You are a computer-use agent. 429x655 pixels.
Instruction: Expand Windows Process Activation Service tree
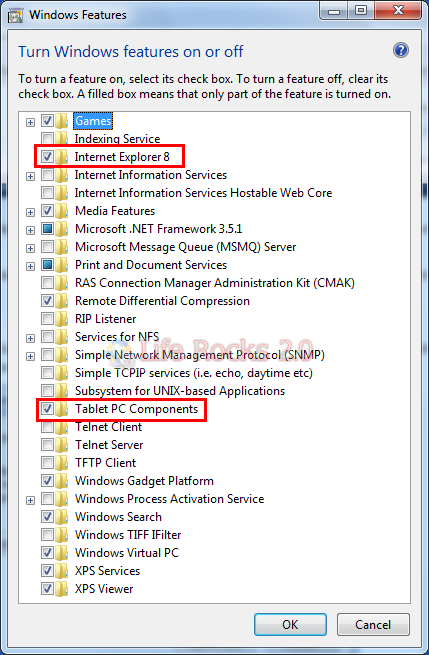tap(30, 500)
